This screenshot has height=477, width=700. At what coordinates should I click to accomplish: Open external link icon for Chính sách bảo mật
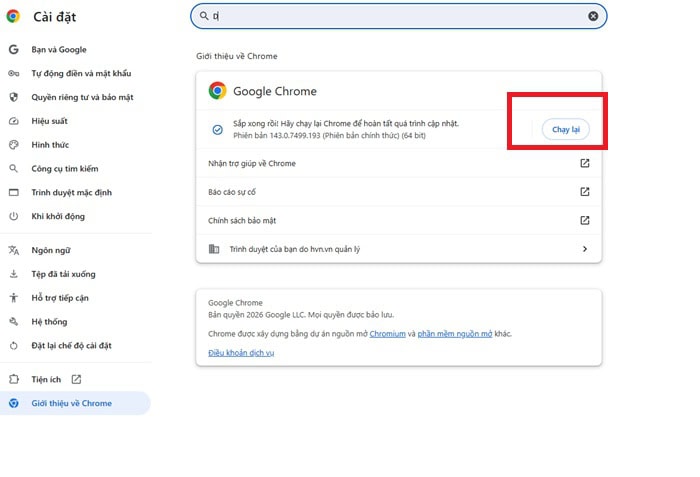pos(584,220)
